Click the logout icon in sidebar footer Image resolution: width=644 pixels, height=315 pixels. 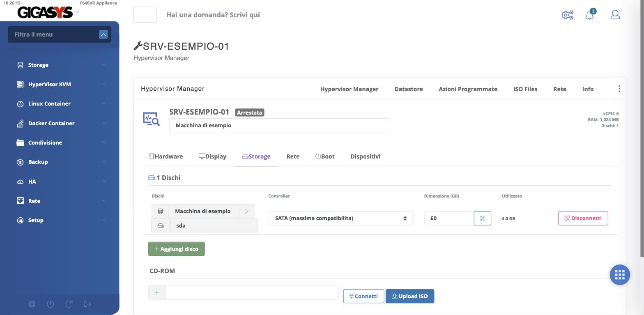click(87, 304)
